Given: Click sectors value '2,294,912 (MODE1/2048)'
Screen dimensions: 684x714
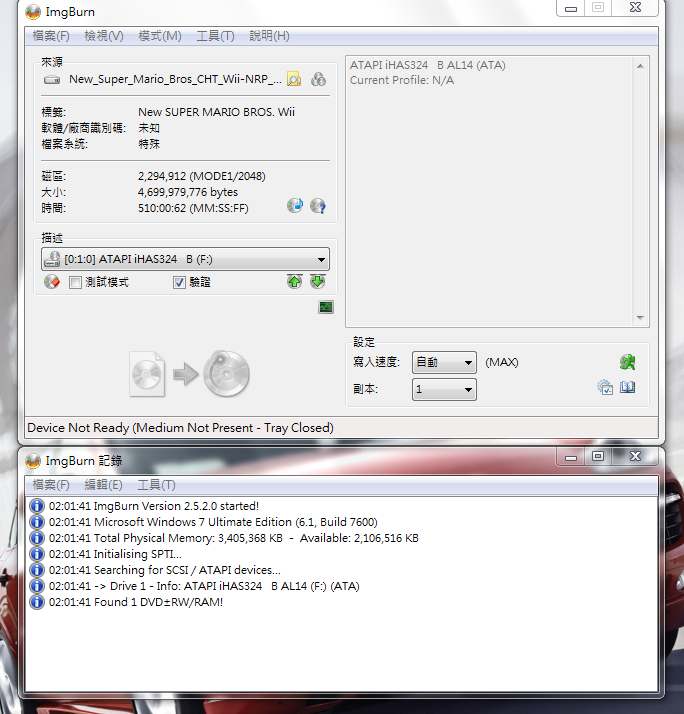Looking at the screenshot, I should 202,176.
